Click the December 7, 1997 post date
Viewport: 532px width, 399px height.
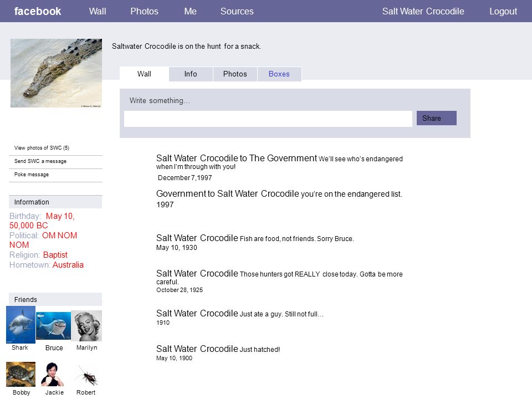coord(185,178)
